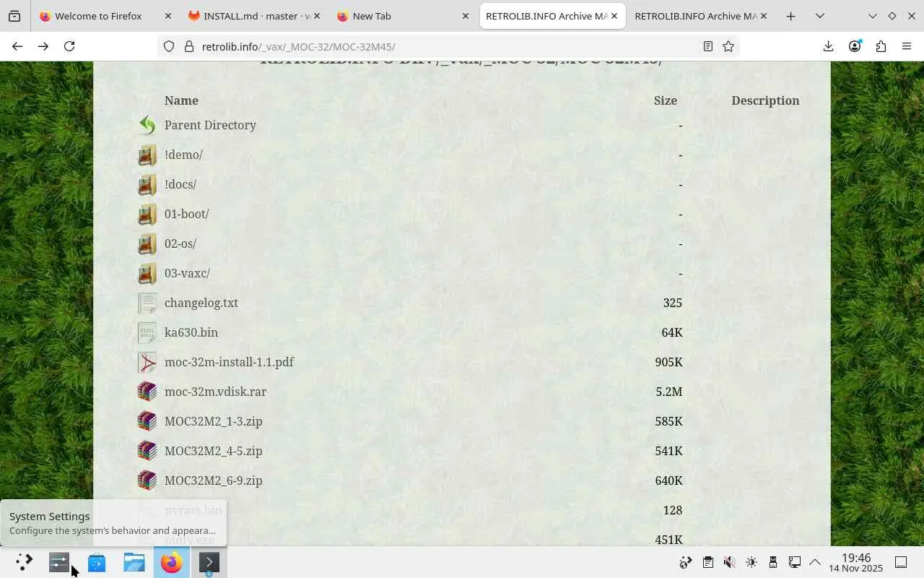Click the text file icon beside changelog.txt

(x=147, y=303)
